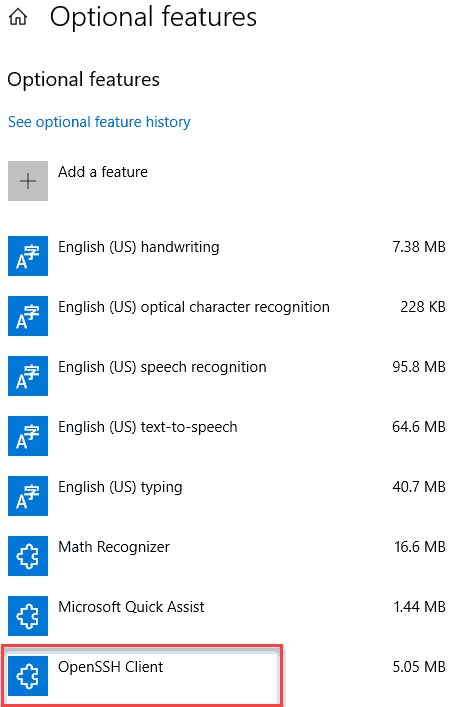Click the 5.05 MB size value
Viewport: 470px width, 707px height.
click(419, 667)
